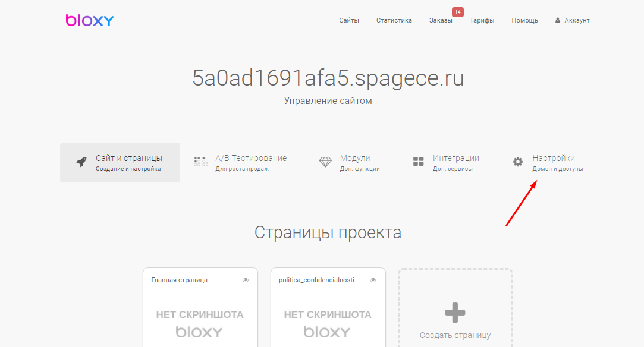The width and height of the screenshot is (644, 347).
Task: Click politica_confidencialnosti title text
Action: pyautogui.click(x=316, y=280)
